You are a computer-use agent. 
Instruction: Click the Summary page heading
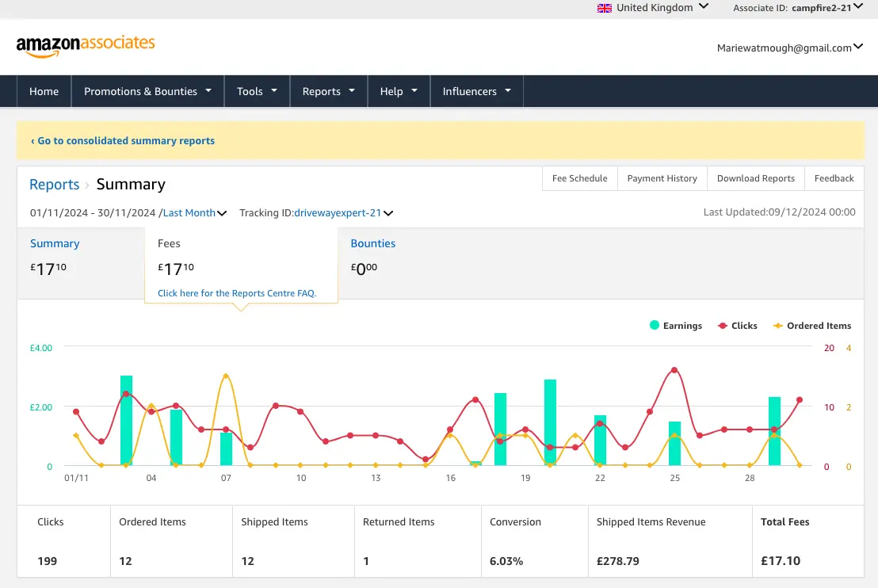click(x=131, y=184)
